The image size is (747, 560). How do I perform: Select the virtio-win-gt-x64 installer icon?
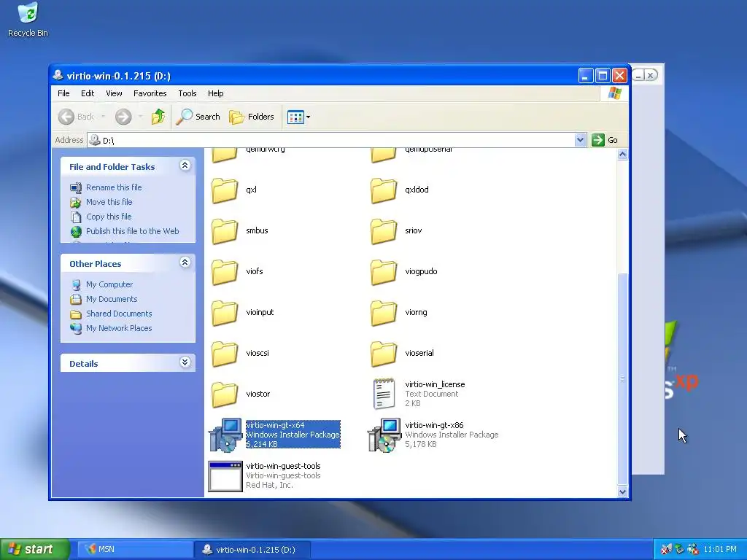point(225,435)
